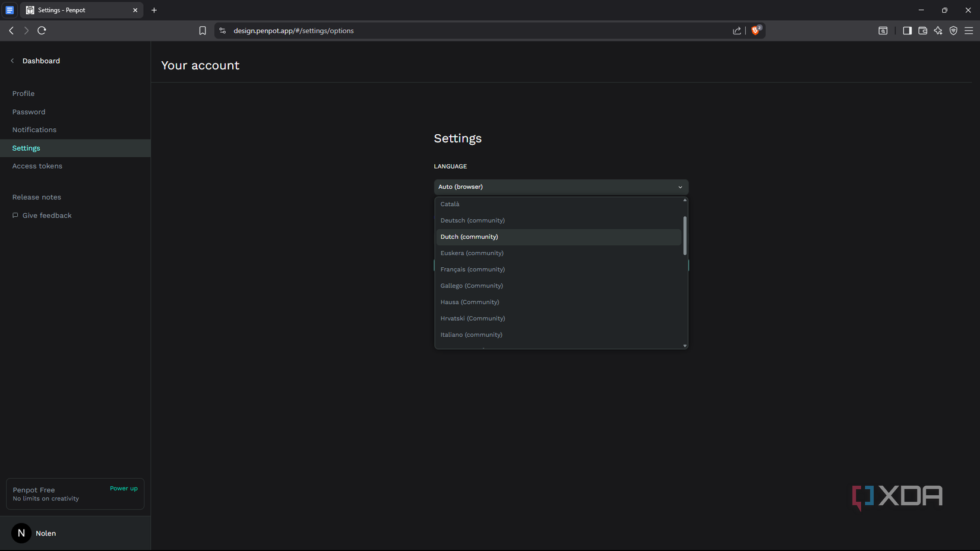Open the Brave Shields panel
Screen dimensions: 980x551
click(755, 30)
